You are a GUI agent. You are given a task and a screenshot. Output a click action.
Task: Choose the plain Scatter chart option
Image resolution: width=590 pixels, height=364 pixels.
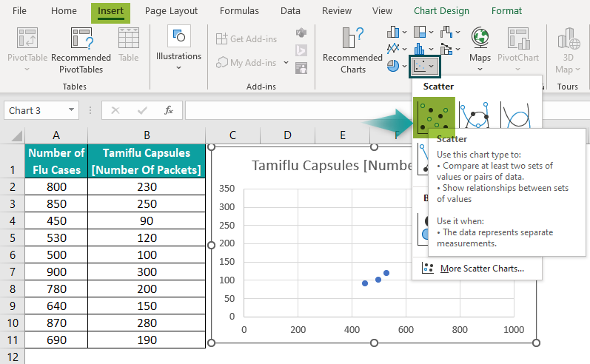click(434, 118)
